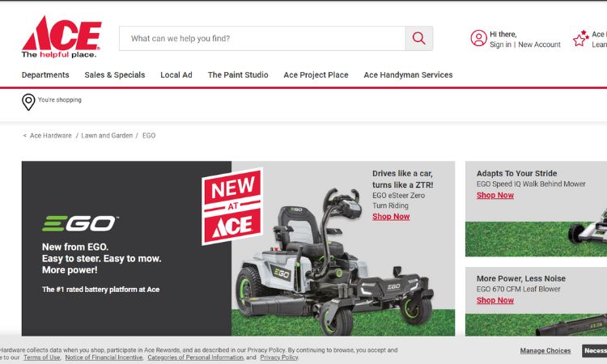Viewport: 607px width, 364px height.
Task: Click Shop Now for Speed IQ Walk Behind Mower
Action: tap(495, 195)
